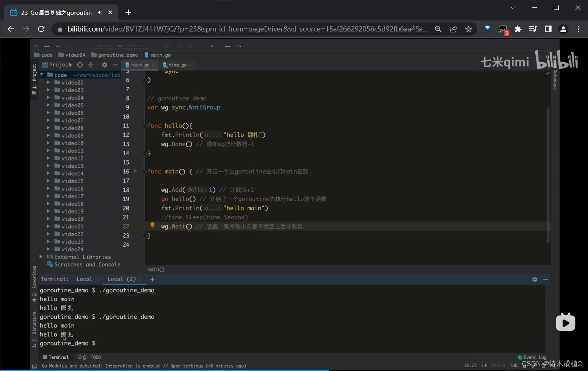Select the Local (2) terminal tab
This screenshot has height=371, width=588.
[121, 279]
